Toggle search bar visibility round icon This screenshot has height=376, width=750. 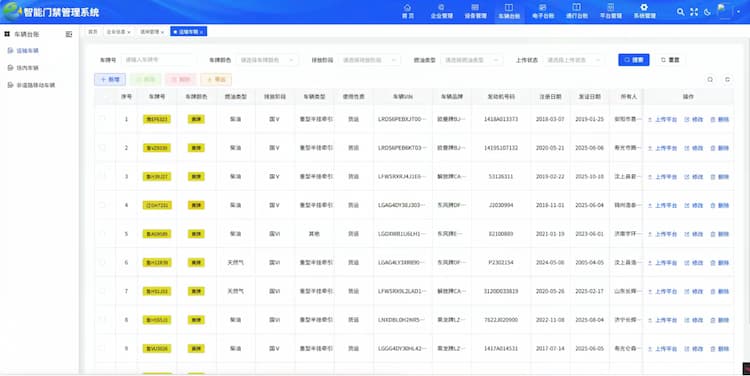coord(710,79)
